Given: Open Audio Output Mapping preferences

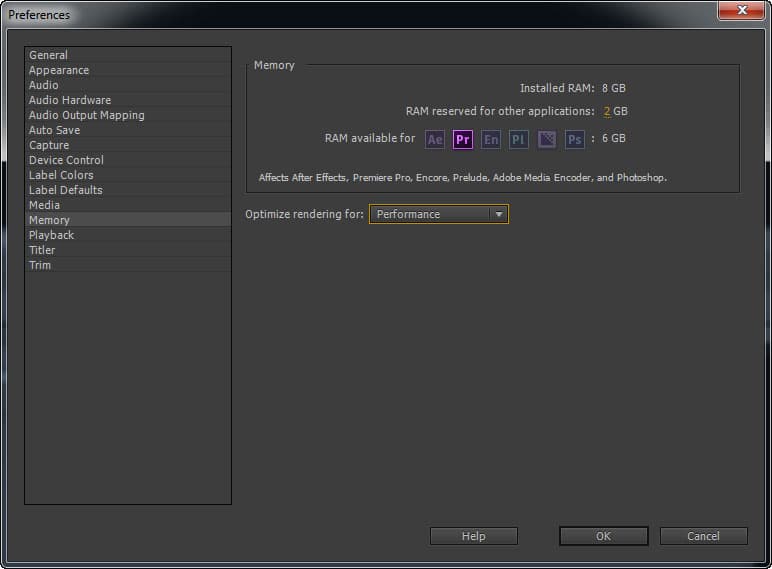Looking at the screenshot, I should click(128, 115).
